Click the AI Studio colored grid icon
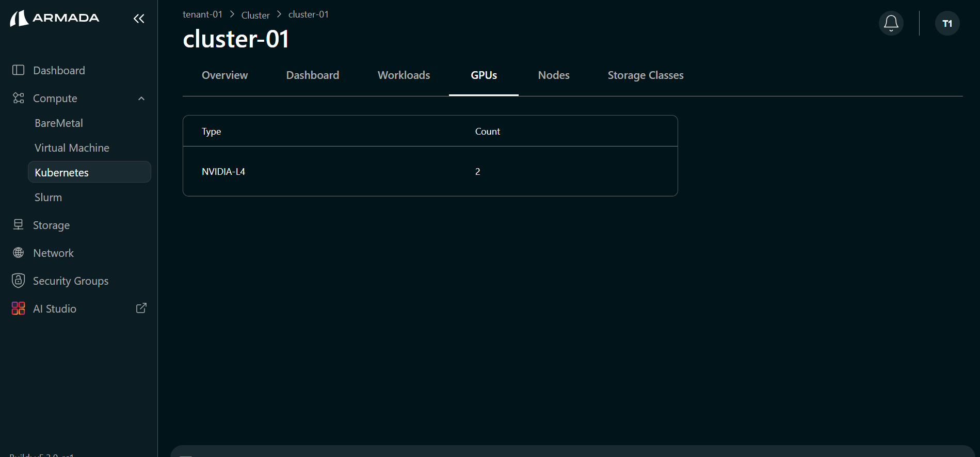The width and height of the screenshot is (980, 457). coord(19,308)
